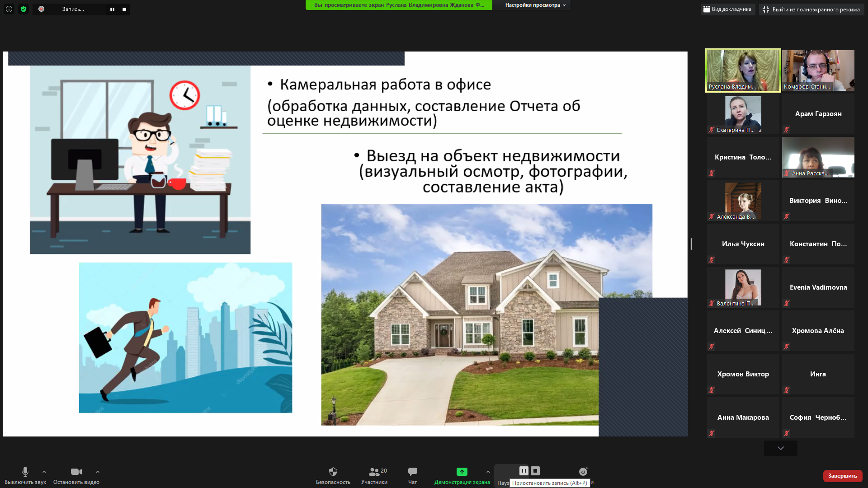Click muted mic icon on Алексей Синиц... tile
The width and height of the screenshot is (868, 488).
712,347
